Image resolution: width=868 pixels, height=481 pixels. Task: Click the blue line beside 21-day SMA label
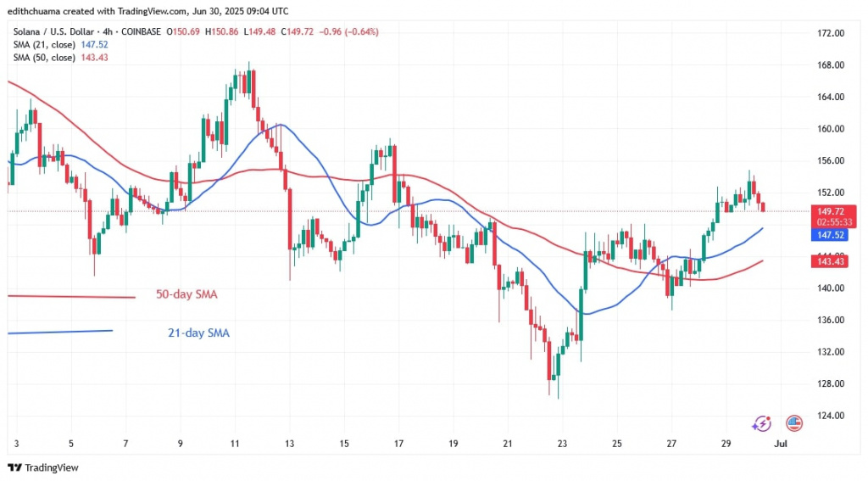click(x=59, y=332)
